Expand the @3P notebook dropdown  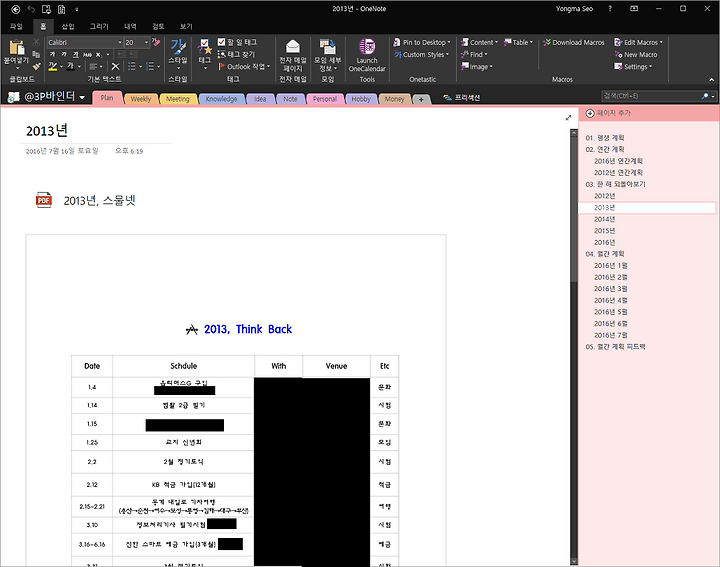pos(82,97)
